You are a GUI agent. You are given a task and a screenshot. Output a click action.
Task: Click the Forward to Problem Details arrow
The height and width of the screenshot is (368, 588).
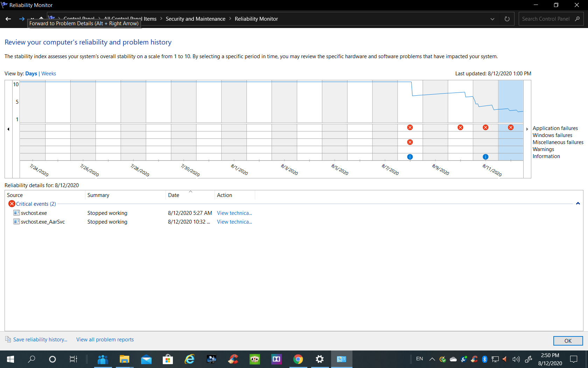click(x=22, y=19)
